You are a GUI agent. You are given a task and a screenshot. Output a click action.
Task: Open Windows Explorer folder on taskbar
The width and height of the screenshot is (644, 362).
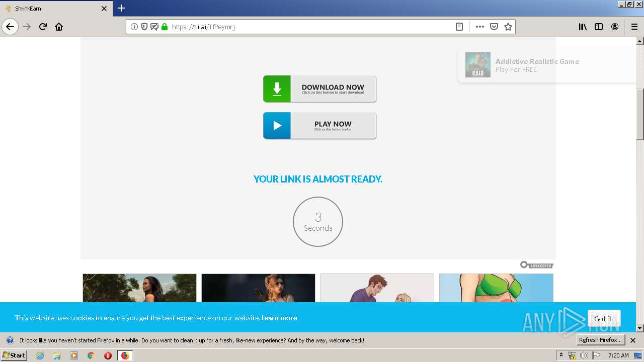(x=57, y=355)
